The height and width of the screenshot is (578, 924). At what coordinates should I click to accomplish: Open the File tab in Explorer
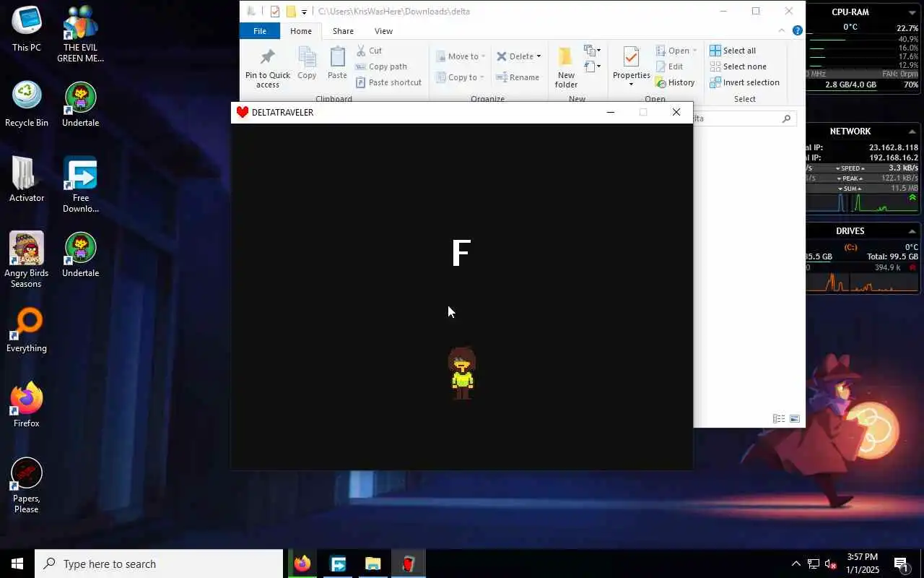260,31
